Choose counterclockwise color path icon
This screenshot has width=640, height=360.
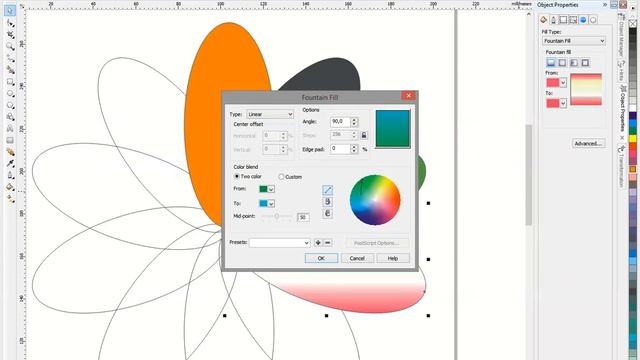point(327,202)
